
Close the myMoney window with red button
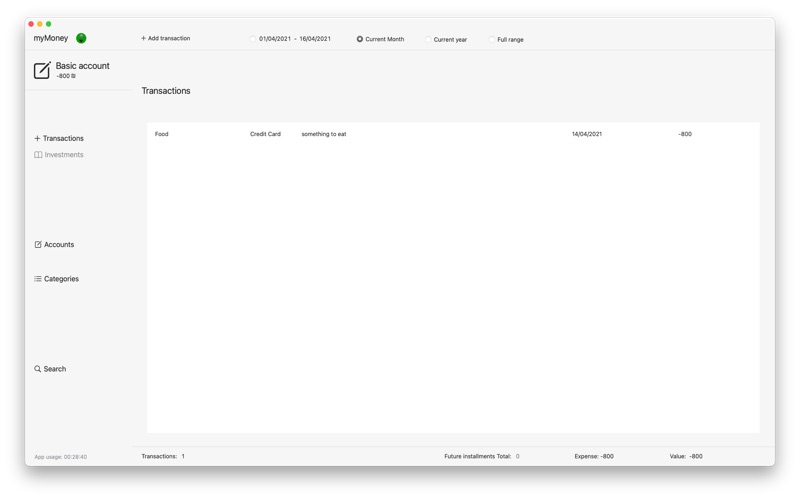[31, 24]
